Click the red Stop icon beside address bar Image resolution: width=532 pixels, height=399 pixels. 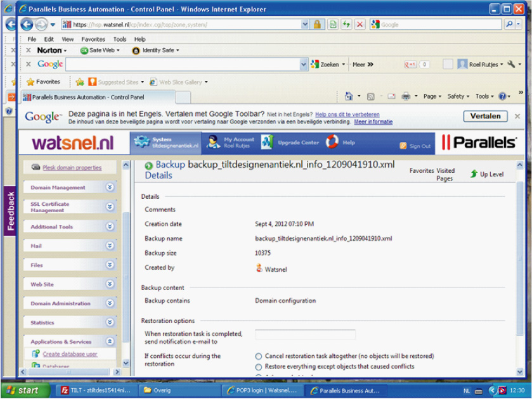pyautogui.click(x=360, y=25)
